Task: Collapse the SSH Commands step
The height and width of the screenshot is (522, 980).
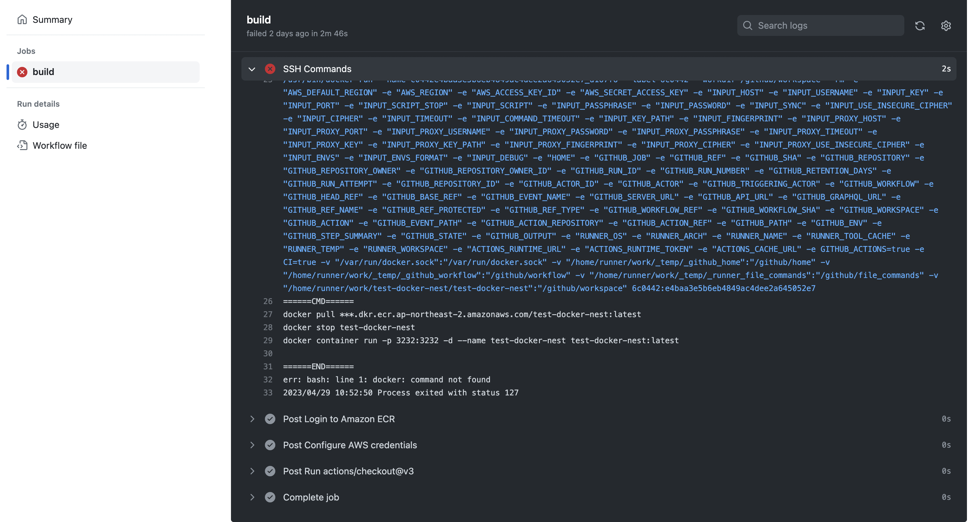Action: coord(252,69)
